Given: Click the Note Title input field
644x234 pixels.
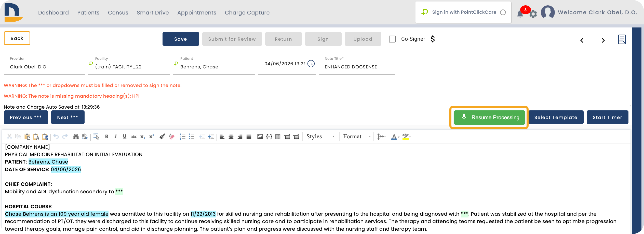Looking at the screenshot, I should pos(357,67).
